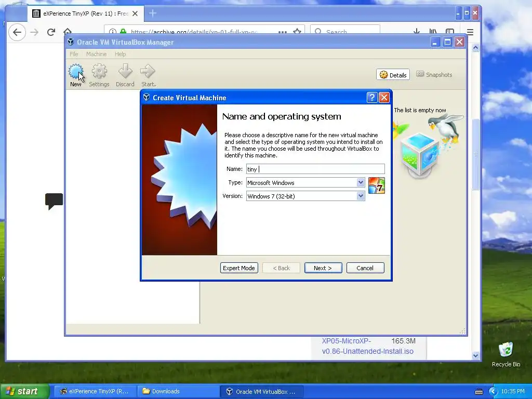Viewport: 532px width, 399px height.
Task: Open the XP05-MicroXP iso download link
Action: (368, 346)
